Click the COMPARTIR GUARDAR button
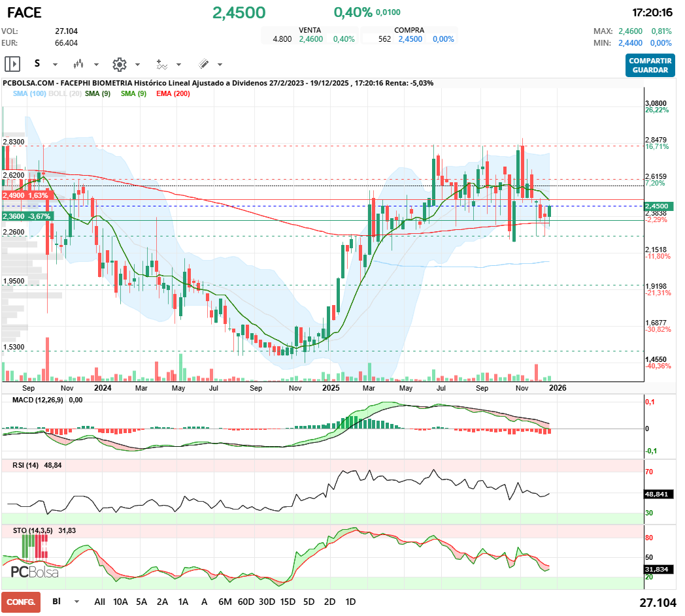 coord(650,65)
